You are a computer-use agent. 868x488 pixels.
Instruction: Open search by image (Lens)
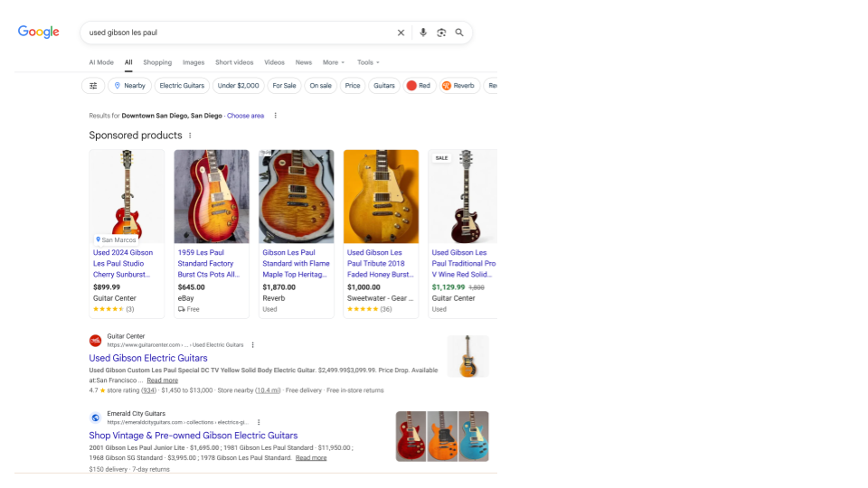pyautogui.click(x=441, y=33)
